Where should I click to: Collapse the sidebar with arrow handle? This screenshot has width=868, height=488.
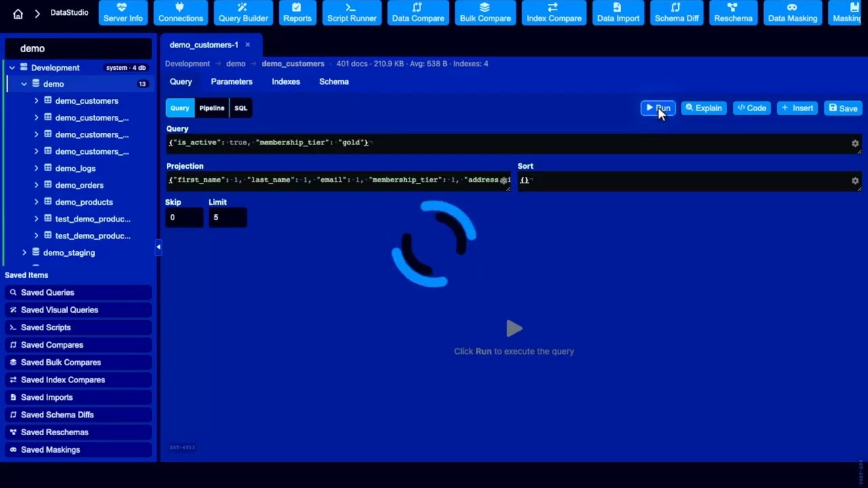pos(158,247)
